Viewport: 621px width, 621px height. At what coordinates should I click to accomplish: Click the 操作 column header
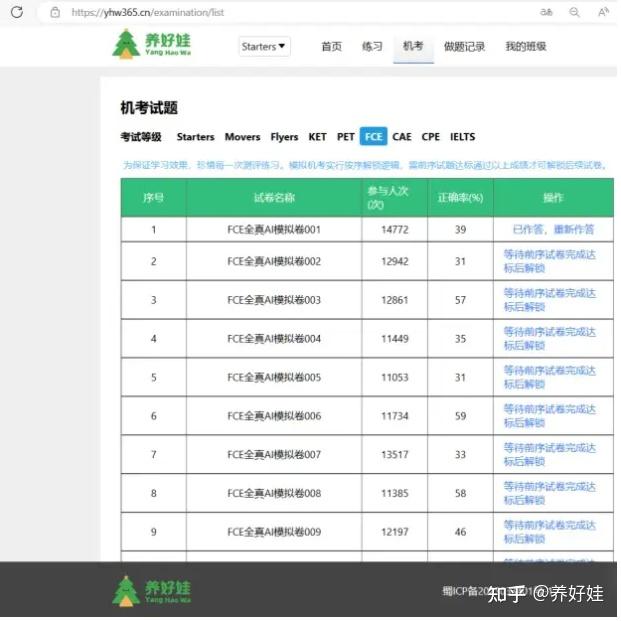pos(553,197)
